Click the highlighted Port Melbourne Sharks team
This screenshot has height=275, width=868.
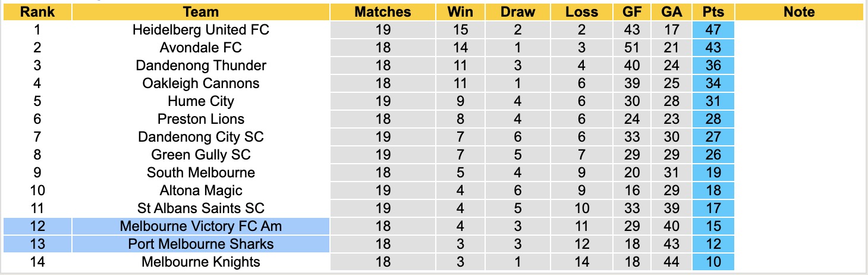200,244
